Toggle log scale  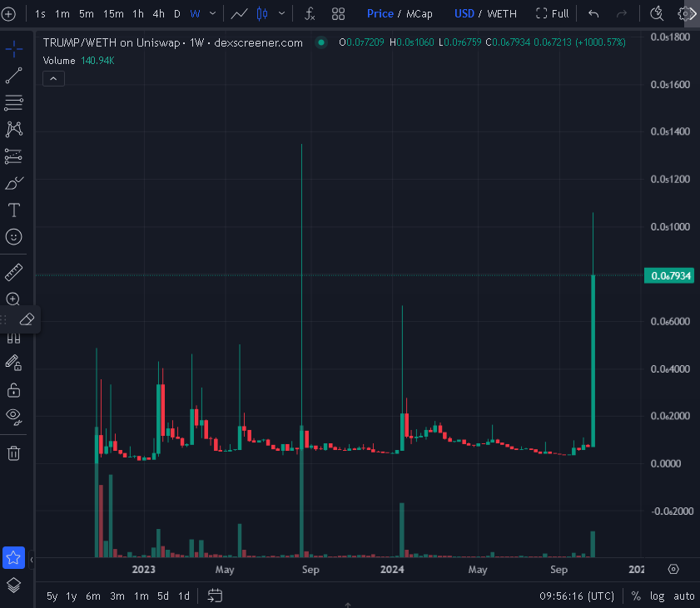[x=658, y=596]
